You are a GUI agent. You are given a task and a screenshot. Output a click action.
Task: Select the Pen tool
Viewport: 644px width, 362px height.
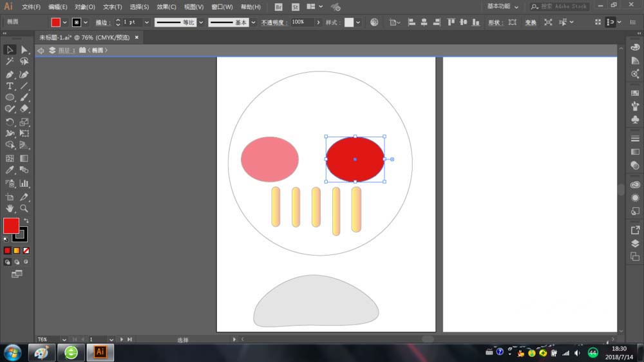point(10,74)
